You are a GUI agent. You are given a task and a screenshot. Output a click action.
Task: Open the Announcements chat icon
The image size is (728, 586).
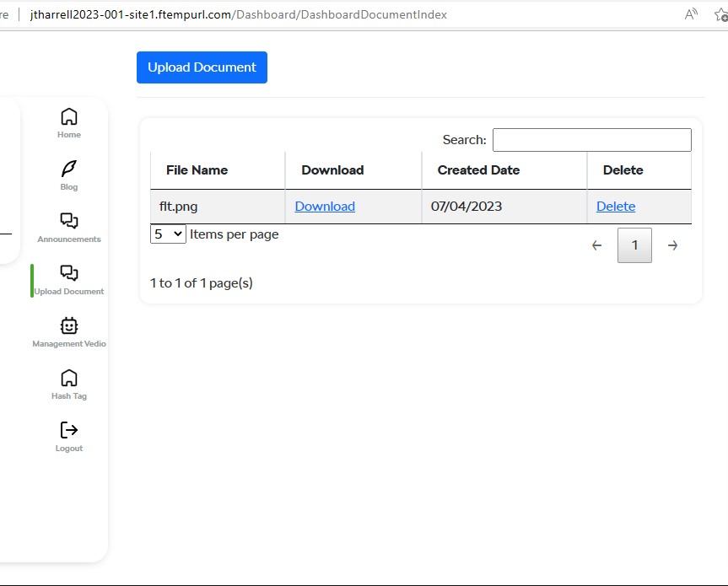[x=69, y=221]
